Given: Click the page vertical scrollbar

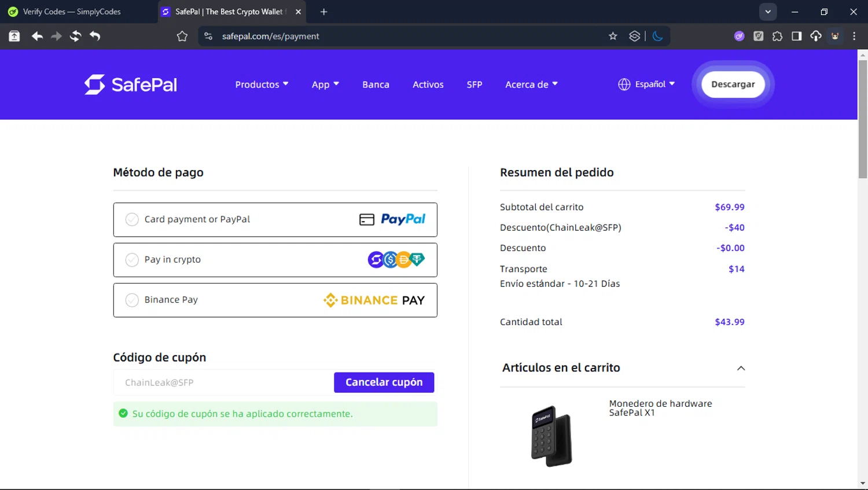Looking at the screenshot, I should 863,119.
